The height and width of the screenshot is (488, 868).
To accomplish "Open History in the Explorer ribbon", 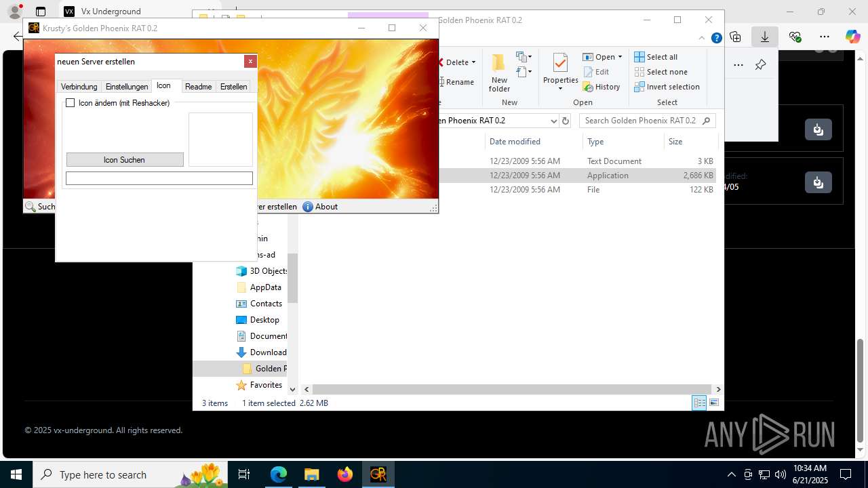I will 601,87.
